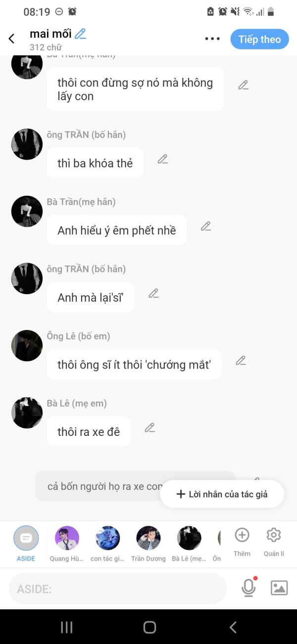Edit the 'Anh mà lại sĩ' message

pos(154,293)
